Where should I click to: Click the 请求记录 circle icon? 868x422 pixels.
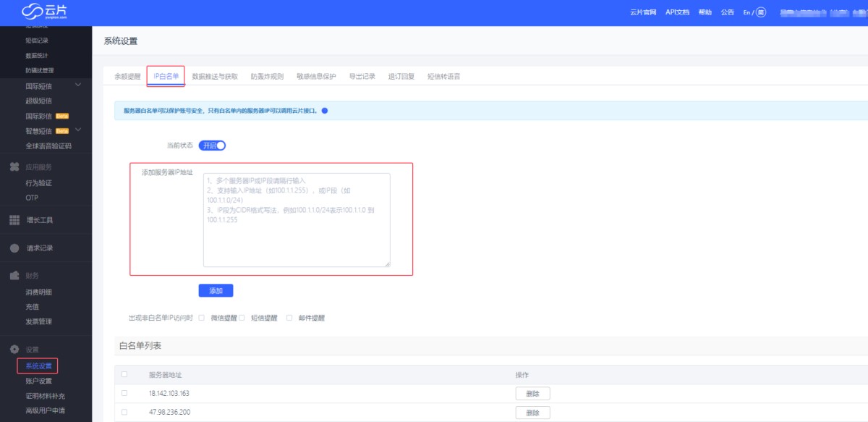coord(14,248)
